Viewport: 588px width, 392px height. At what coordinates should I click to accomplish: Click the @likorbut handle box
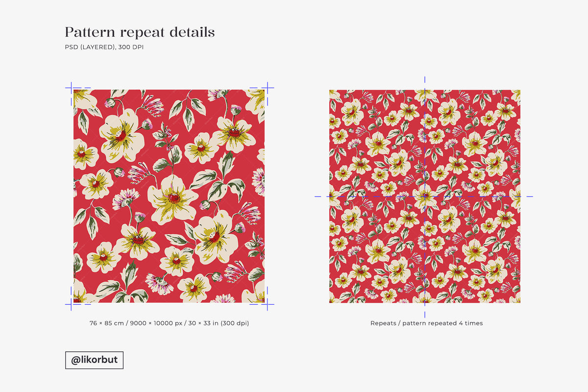pyautogui.click(x=94, y=360)
